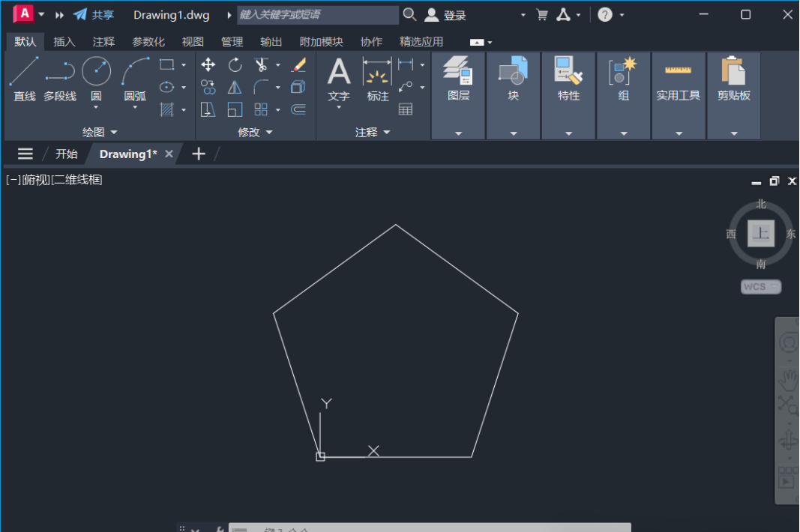
Task: Select the Rectangle draw tool
Action: click(x=167, y=64)
